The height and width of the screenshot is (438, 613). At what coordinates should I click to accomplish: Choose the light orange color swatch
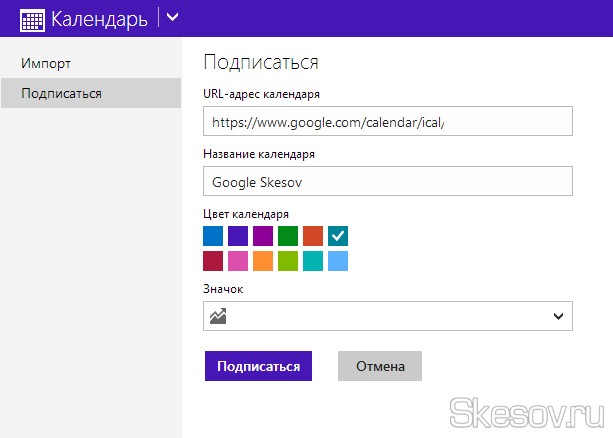[263, 261]
